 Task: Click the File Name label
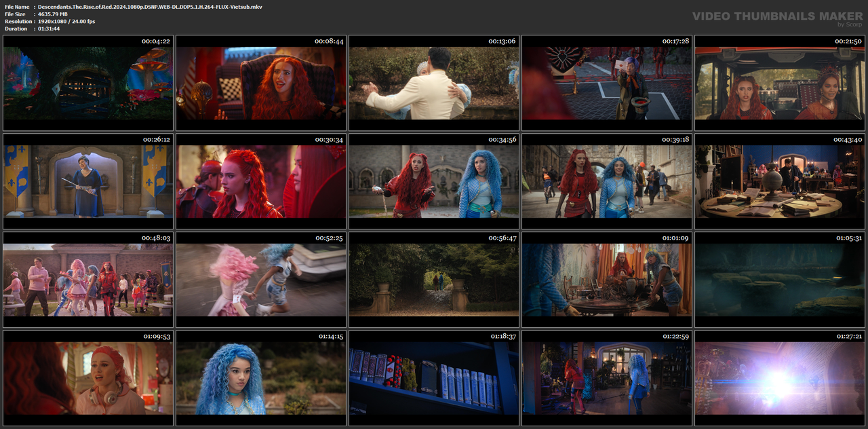point(17,7)
